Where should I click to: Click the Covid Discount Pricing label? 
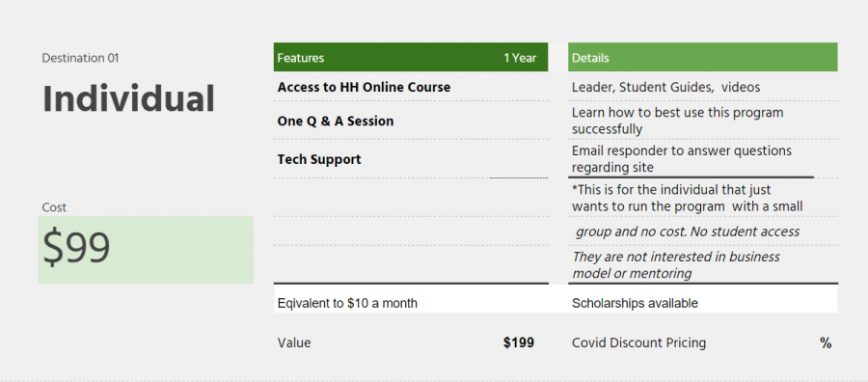pyautogui.click(x=638, y=342)
